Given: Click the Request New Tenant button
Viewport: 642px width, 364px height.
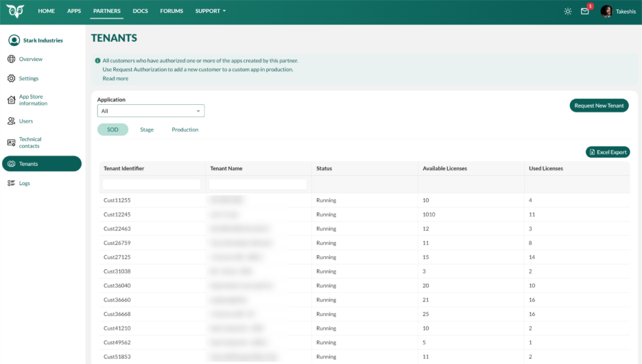Looking at the screenshot, I should (599, 106).
